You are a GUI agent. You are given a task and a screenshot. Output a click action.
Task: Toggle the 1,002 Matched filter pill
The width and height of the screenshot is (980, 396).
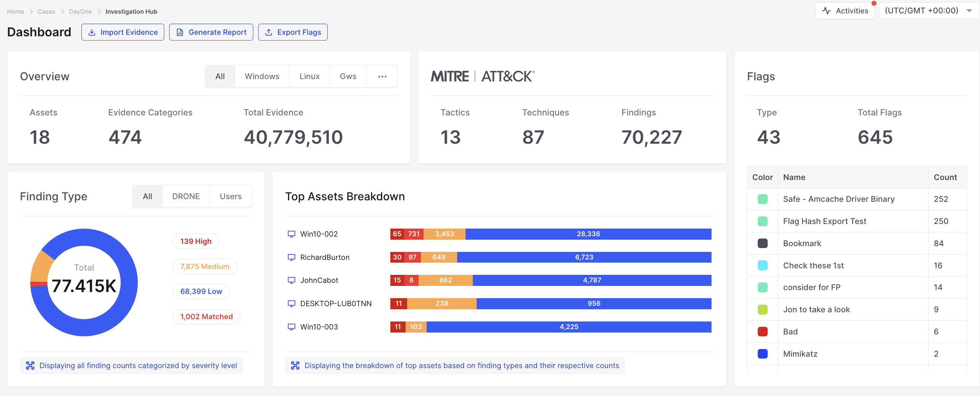click(x=206, y=316)
